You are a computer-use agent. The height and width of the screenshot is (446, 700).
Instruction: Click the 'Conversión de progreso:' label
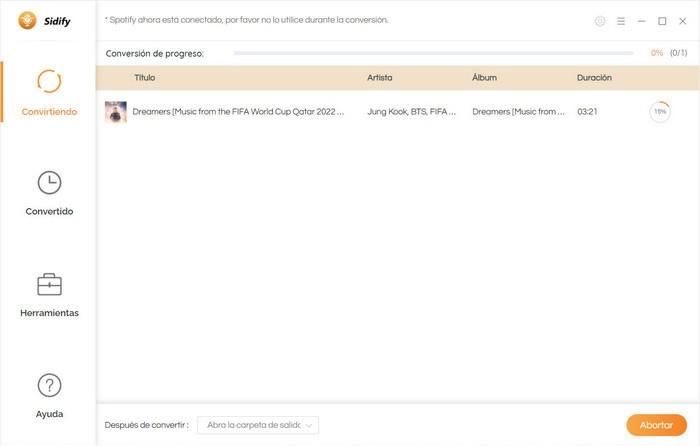[154, 54]
